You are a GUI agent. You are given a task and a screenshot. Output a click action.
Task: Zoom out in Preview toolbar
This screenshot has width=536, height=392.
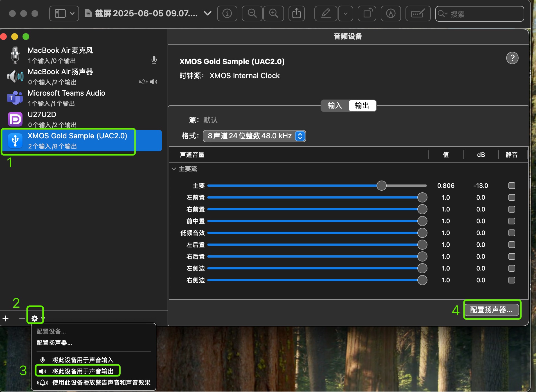click(252, 13)
